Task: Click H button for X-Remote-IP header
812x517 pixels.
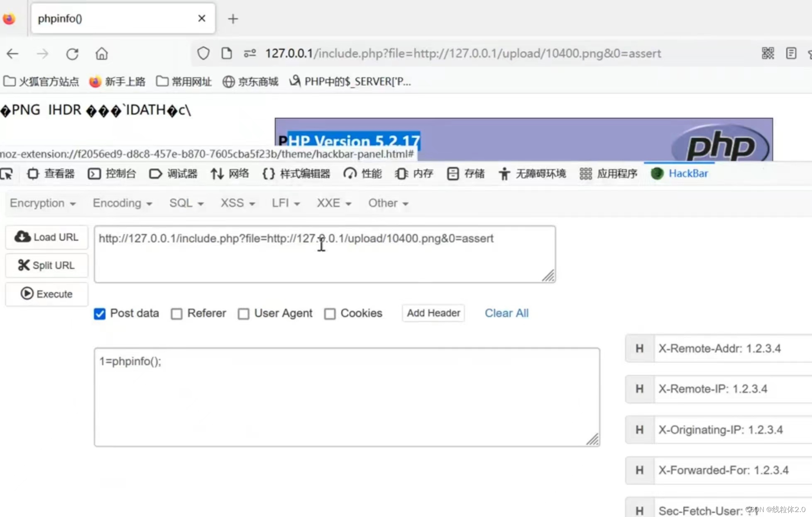Action: 640,389
